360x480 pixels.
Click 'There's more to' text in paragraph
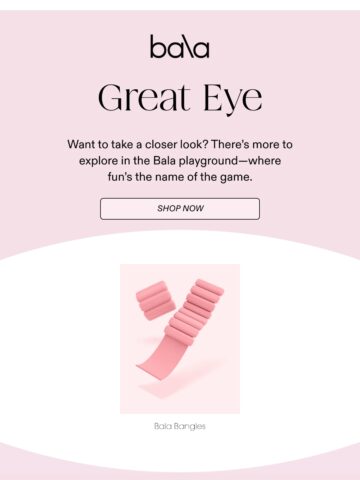[252, 144]
